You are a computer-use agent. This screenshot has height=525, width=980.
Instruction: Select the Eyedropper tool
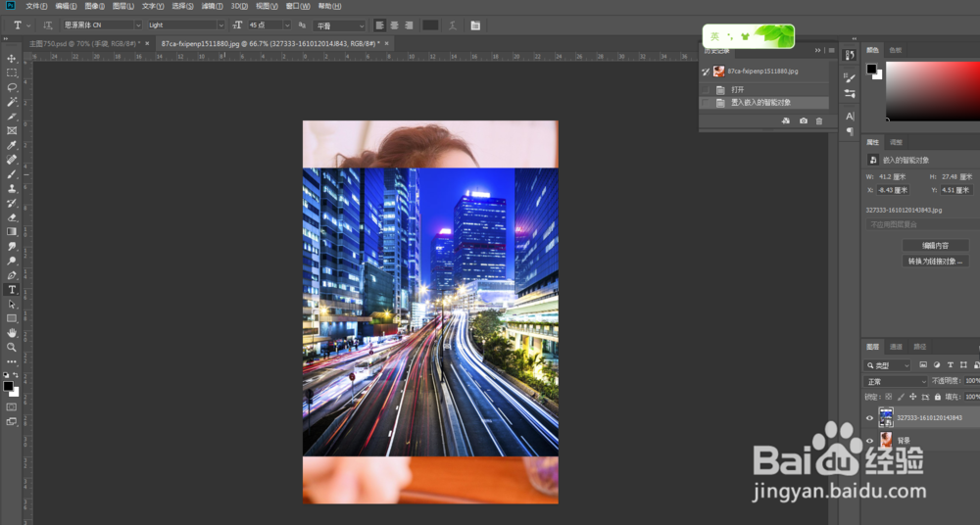click(11, 145)
